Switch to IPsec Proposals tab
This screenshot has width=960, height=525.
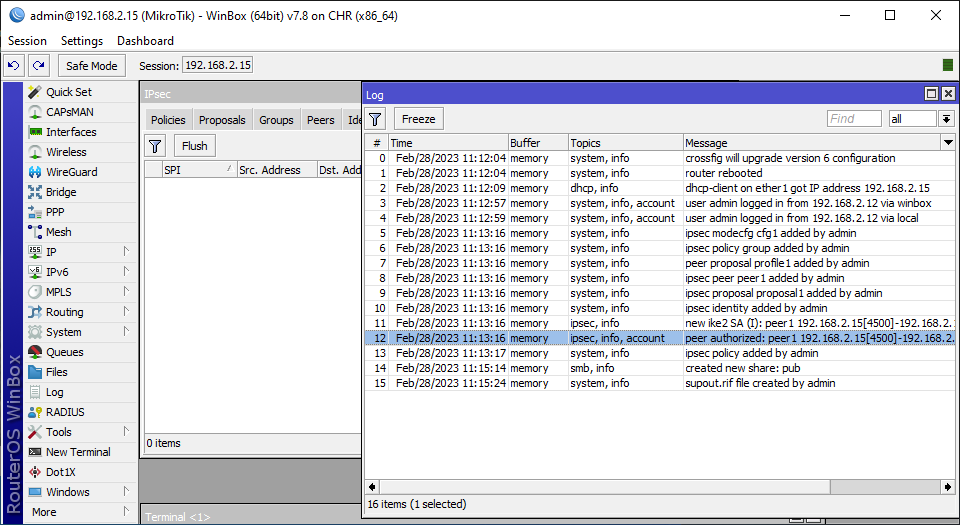pyautogui.click(x=222, y=120)
